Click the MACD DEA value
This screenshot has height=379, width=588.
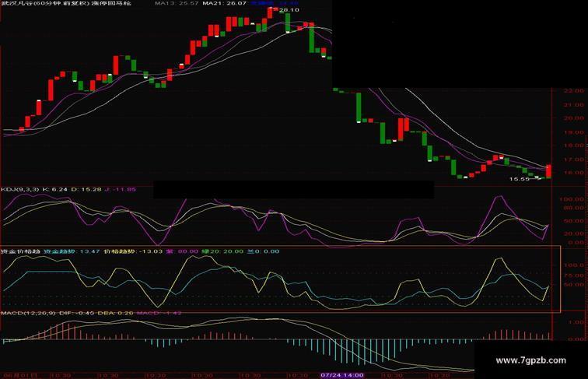coord(115,313)
